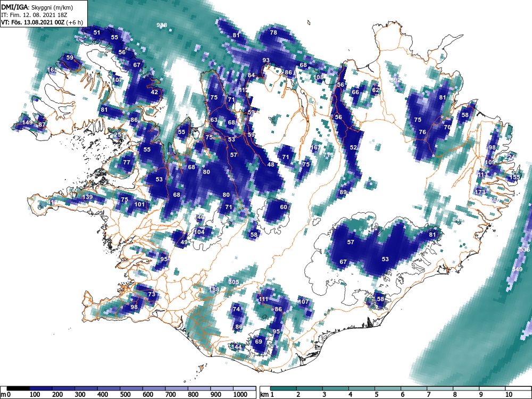Click the visibility value '89' on the map
This screenshot has width=532, height=399.
tap(343, 193)
